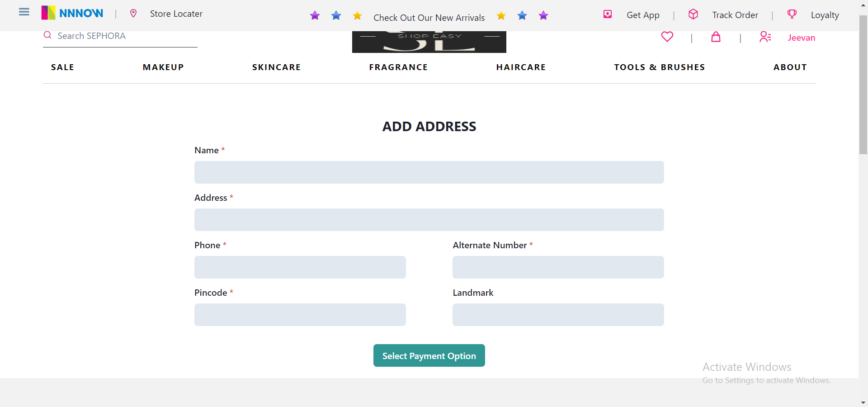Image resolution: width=868 pixels, height=407 pixels.
Task: Open Check Out Our New Arrivals
Action: [429, 17]
